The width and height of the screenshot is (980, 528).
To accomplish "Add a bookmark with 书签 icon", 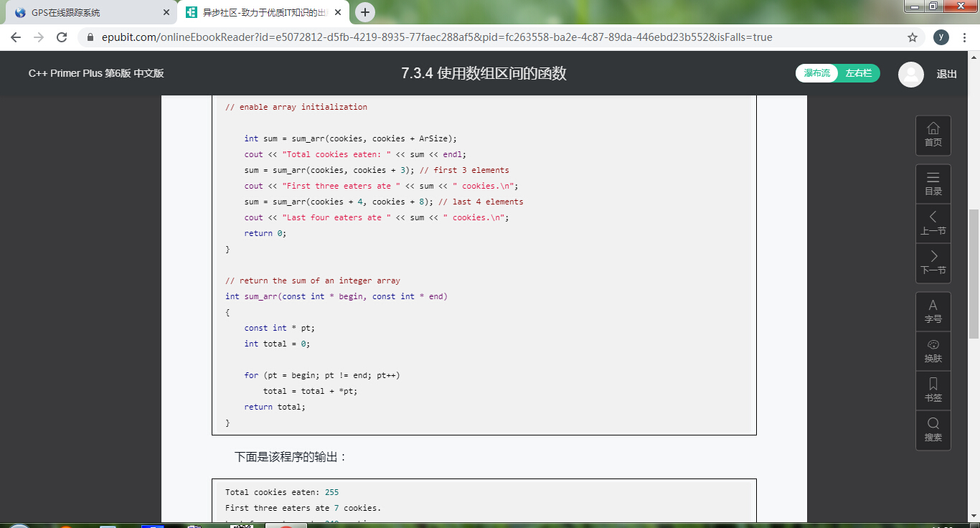I will (933, 390).
